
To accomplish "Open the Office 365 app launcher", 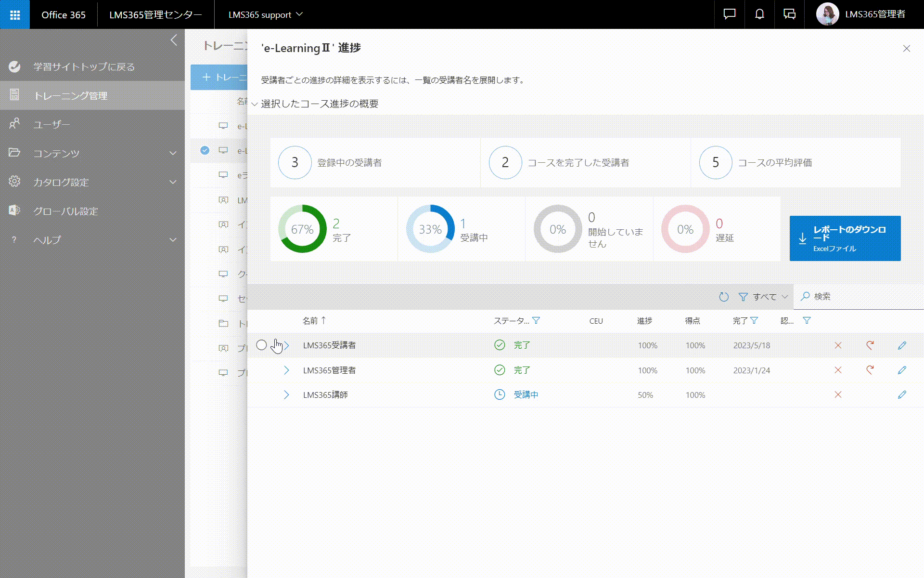I will tap(15, 14).
